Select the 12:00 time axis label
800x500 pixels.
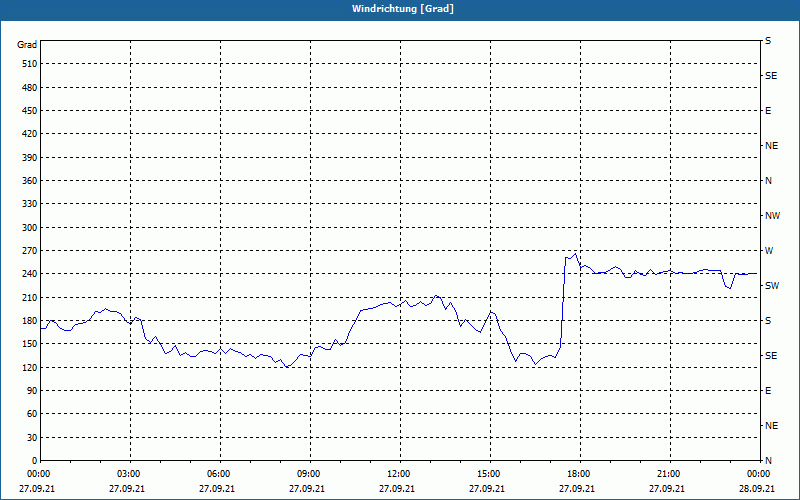pyautogui.click(x=401, y=474)
